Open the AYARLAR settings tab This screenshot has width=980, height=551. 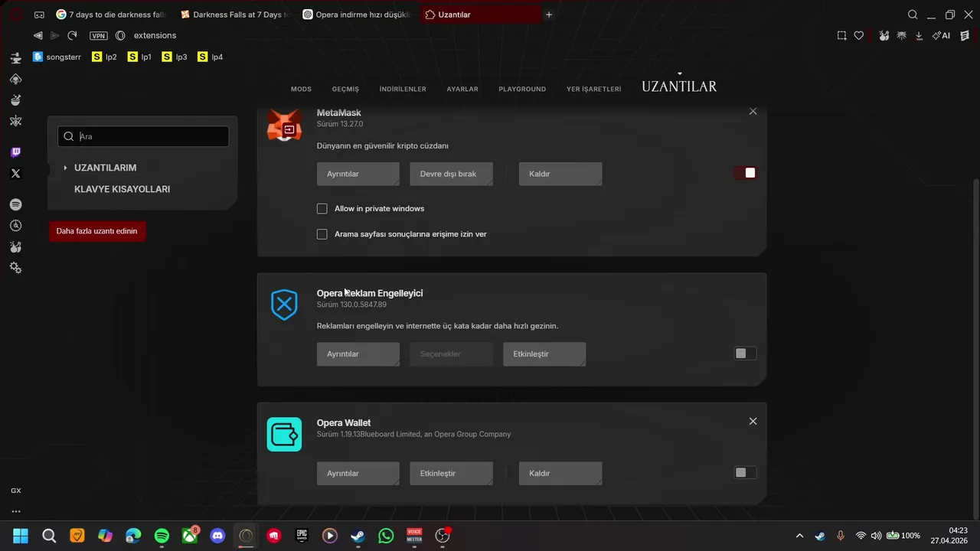click(x=462, y=89)
